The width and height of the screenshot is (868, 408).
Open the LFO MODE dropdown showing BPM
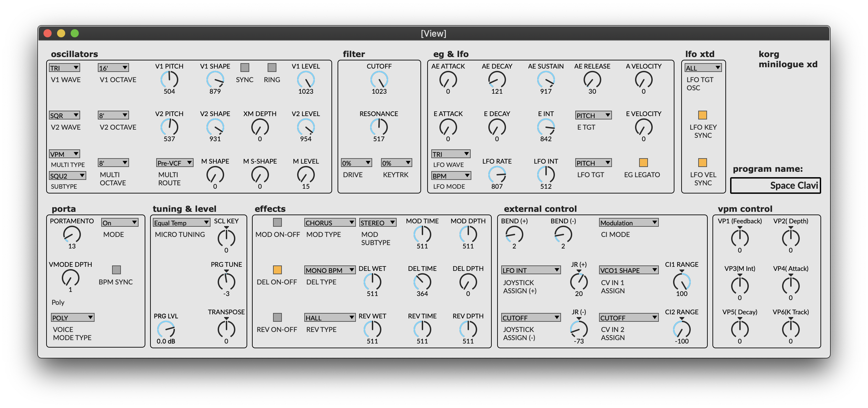451,176
